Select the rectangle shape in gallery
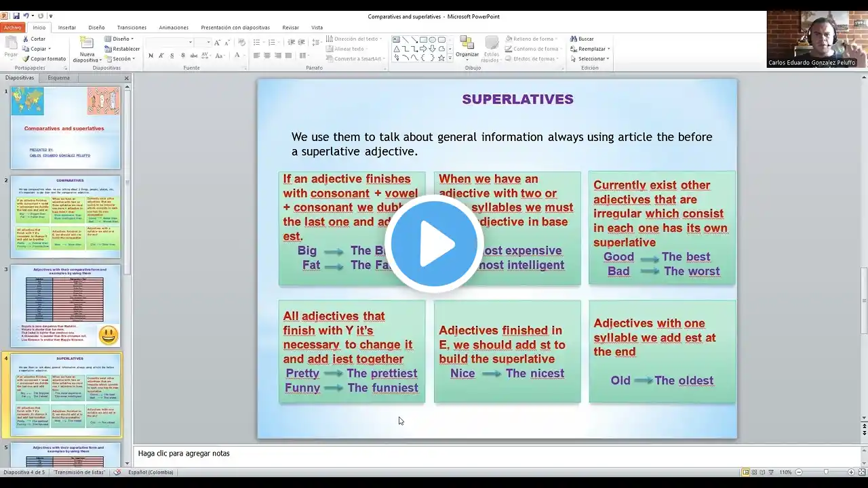The height and width of the screenshot is (488, 868). click(x=423, y=39)
